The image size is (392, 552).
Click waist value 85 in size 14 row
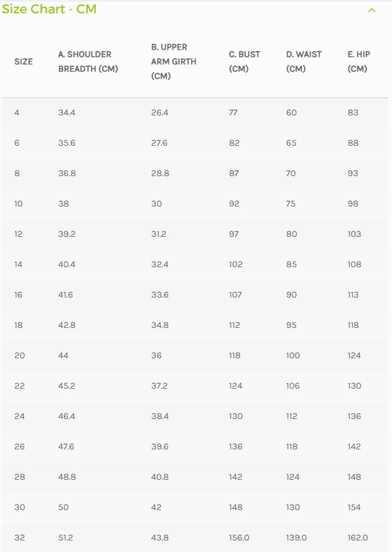click(291, 264)
